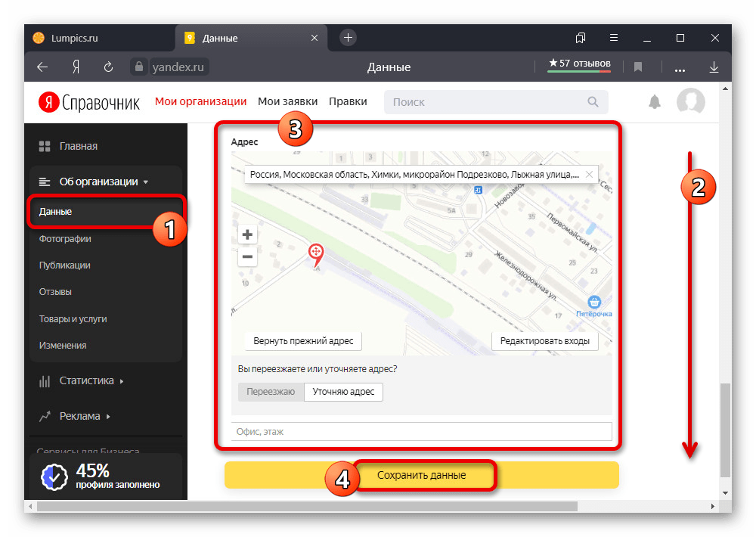Screen dimensions: 756x537
Task: Click the bookmark icon in address bar
Action: 638,67
